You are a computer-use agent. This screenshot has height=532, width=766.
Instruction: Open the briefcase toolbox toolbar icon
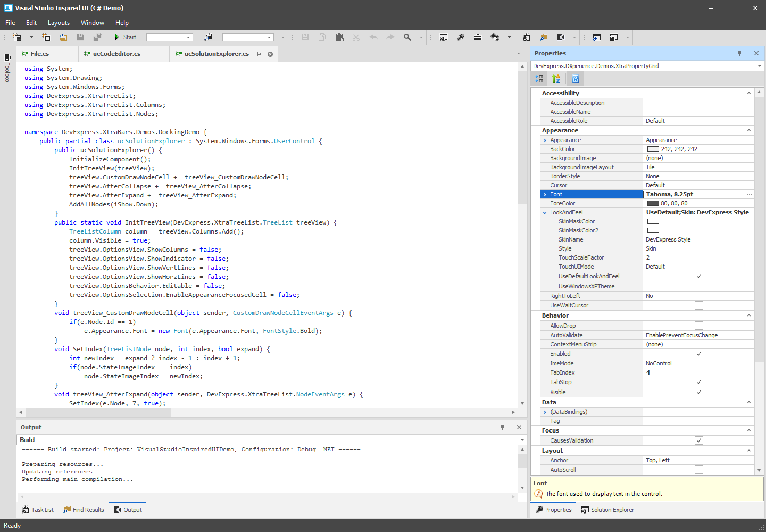(478, 37)
